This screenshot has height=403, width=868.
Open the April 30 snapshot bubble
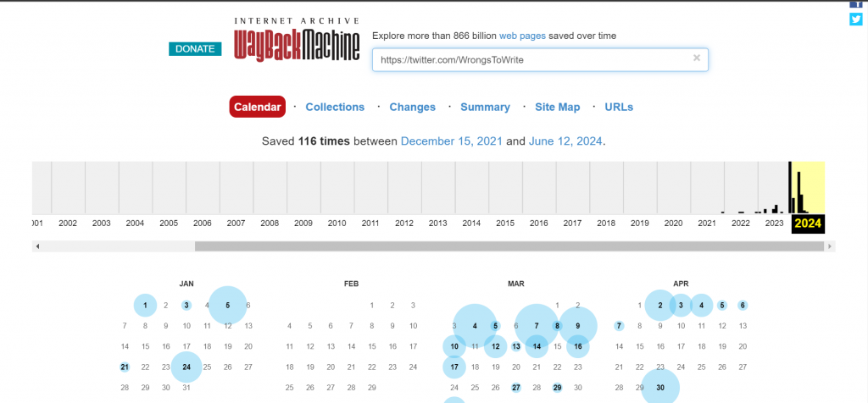coord(659,388)
